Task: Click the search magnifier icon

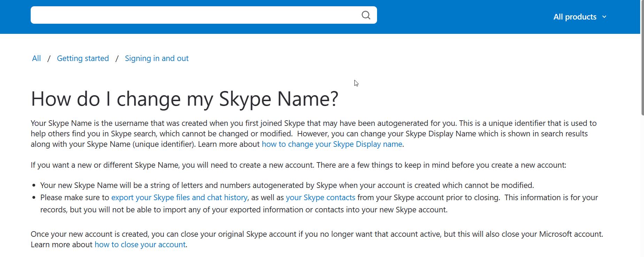Action: click(366, 15)
